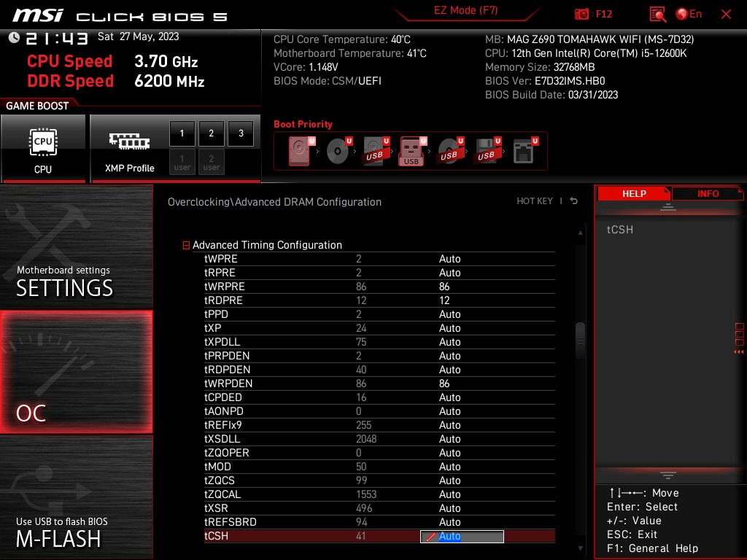The height and width of the screenshot is (560, 747).
Task: Go back using the return arrow icon
Action: [573, 201]
